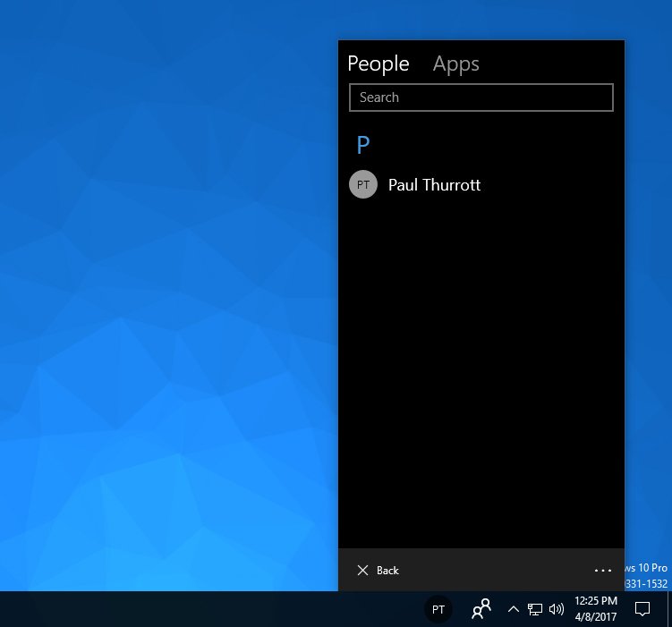Click Paul Thurrott's PT avatar

coord(363,184)
